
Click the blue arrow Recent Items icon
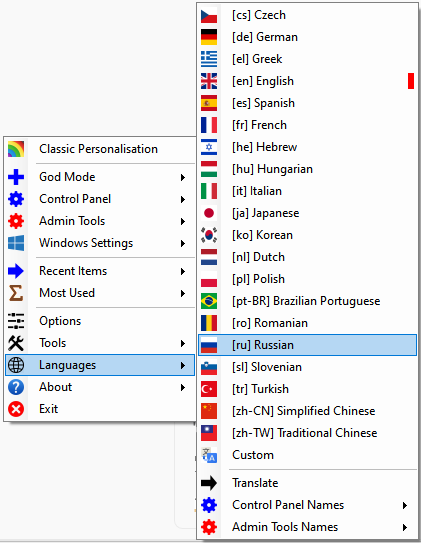16,271
